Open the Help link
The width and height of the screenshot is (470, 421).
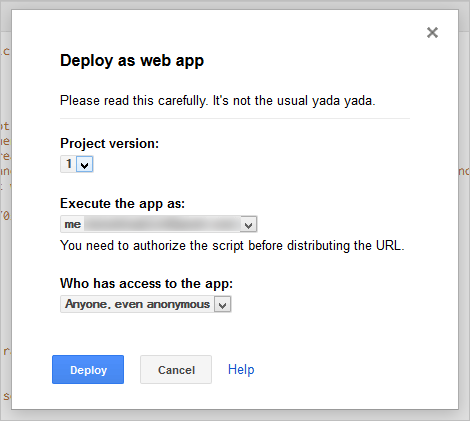tap(241, 370)
